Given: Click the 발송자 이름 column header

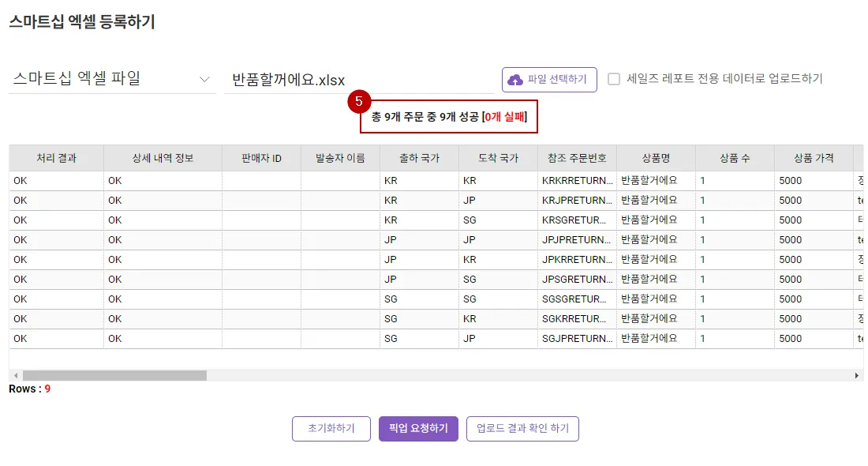Looking at the screenshot, I should 340,158.
